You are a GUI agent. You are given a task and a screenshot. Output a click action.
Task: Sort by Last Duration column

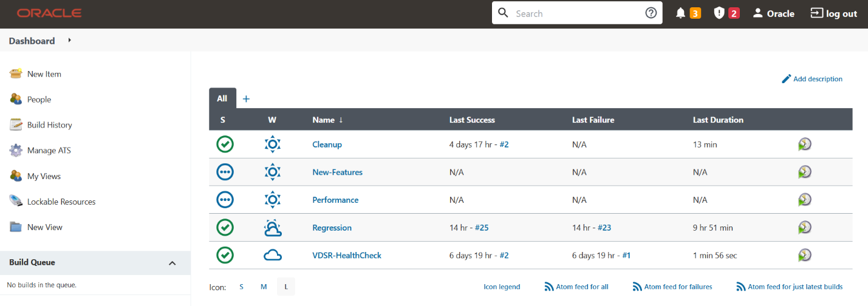click(718, 120)
